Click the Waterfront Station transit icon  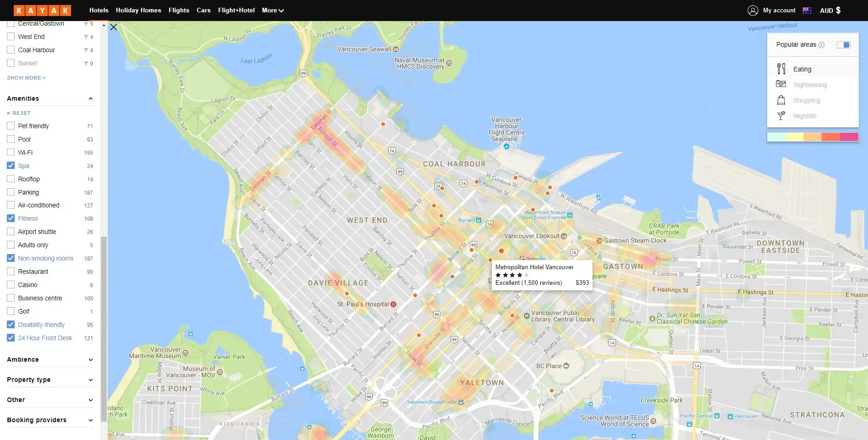(x=570, y=215)
